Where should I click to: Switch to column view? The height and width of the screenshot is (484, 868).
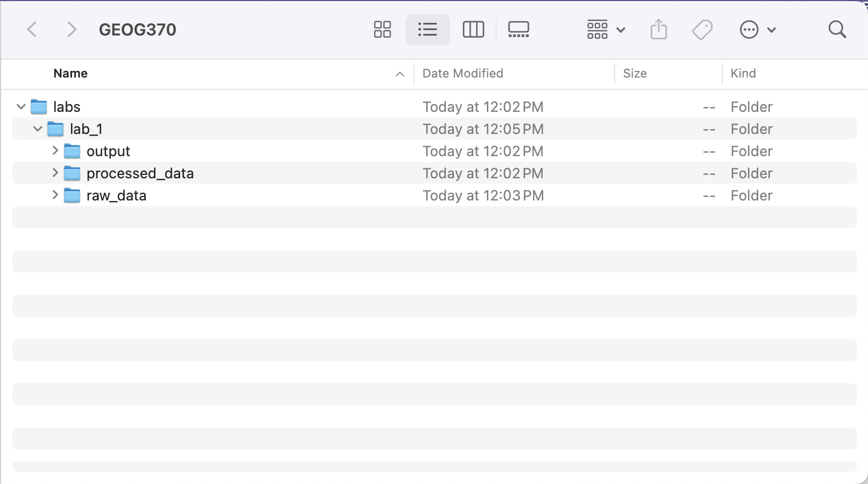point(473,29)
